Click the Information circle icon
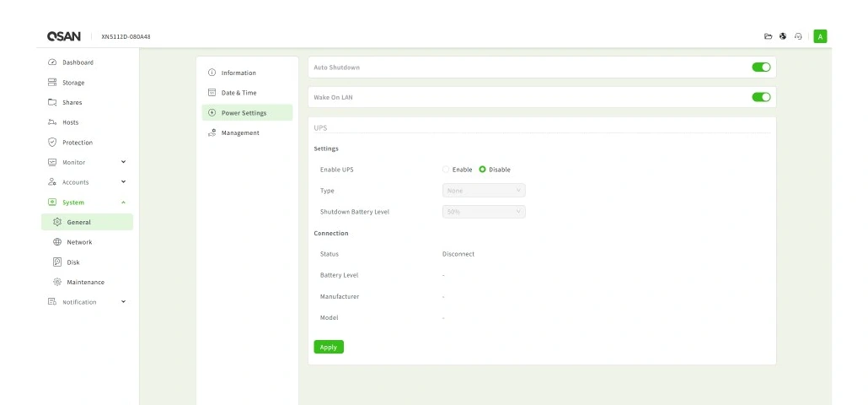Viewport: 868px width, 405px height. click(212, 73)
